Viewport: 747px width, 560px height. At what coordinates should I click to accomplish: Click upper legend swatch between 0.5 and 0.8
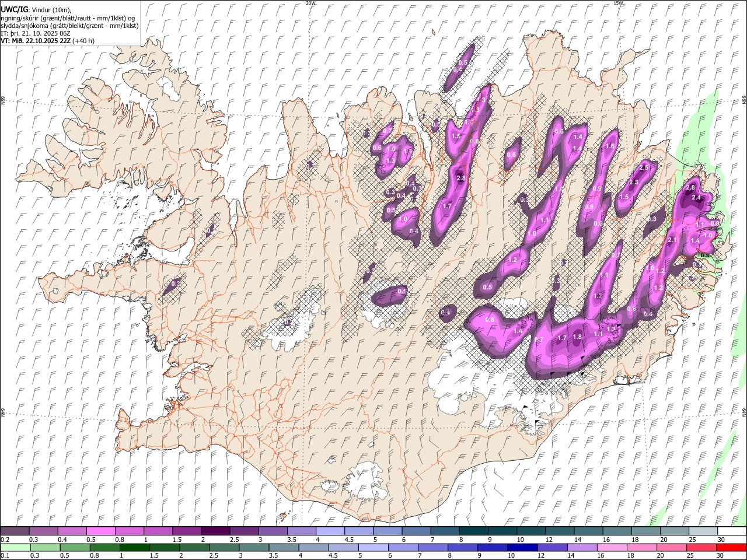click(101, 531)
